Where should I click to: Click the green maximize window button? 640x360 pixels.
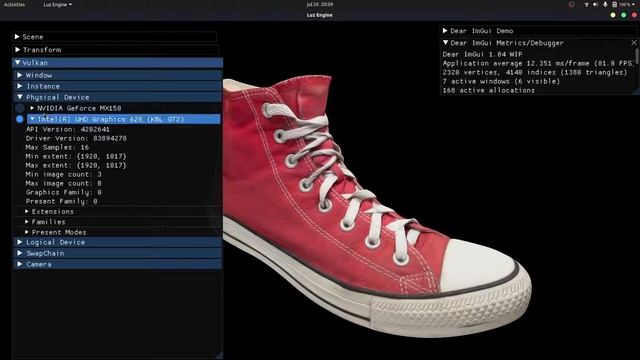[624, 15]
